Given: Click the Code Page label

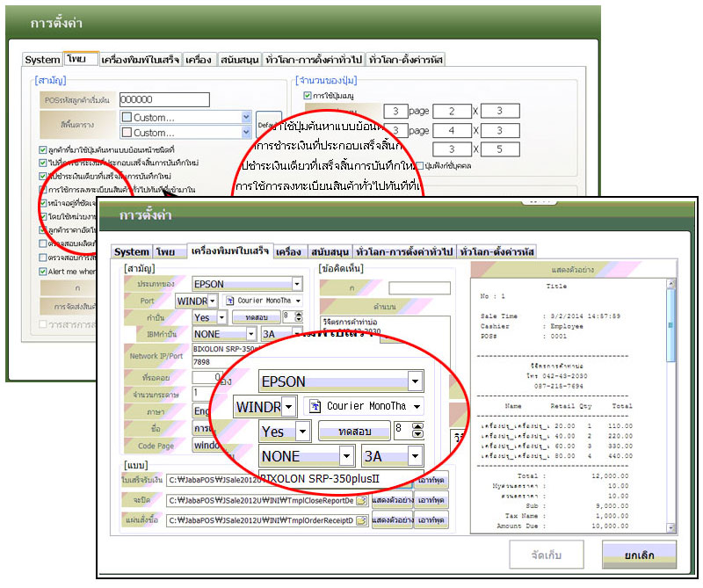Looking at the screenshot, I should [156, 446].
